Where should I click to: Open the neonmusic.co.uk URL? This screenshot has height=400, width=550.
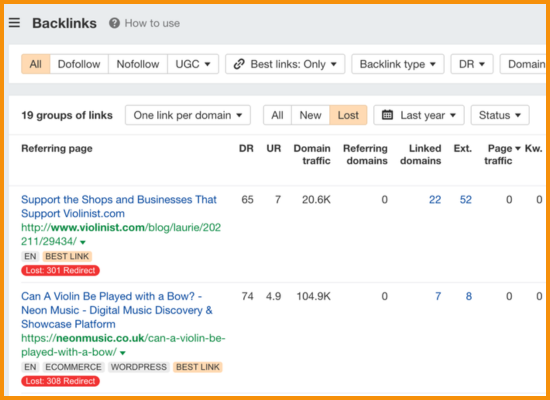[x=123, y=345]
